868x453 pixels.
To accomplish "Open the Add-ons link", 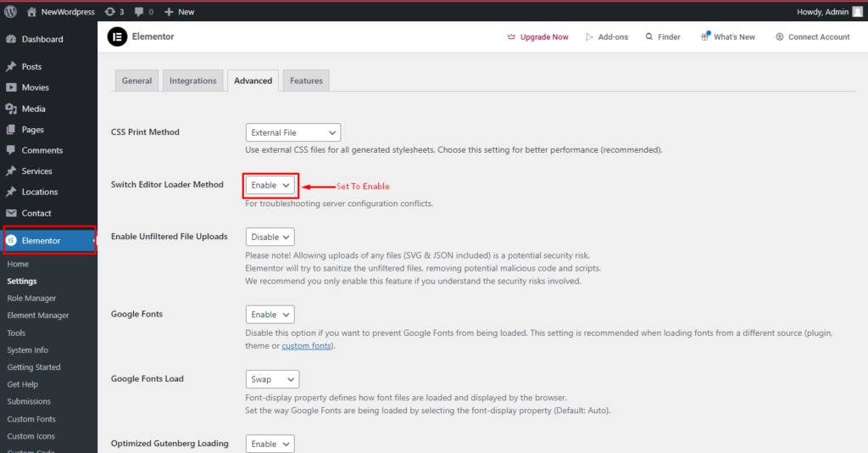I will click(x=613, y=37).
